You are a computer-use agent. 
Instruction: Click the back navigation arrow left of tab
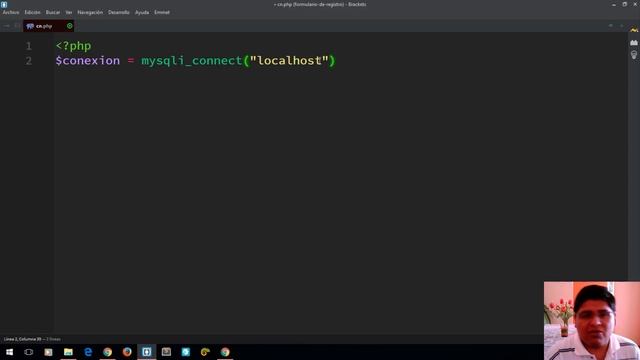[7, 26]
